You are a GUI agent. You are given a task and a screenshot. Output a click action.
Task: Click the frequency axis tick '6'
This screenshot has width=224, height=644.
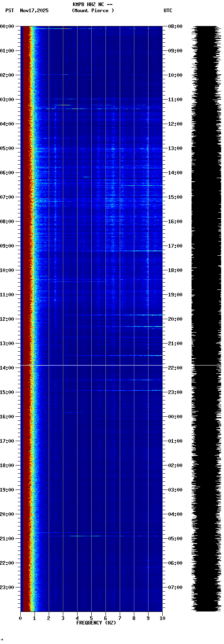[106, 618]
